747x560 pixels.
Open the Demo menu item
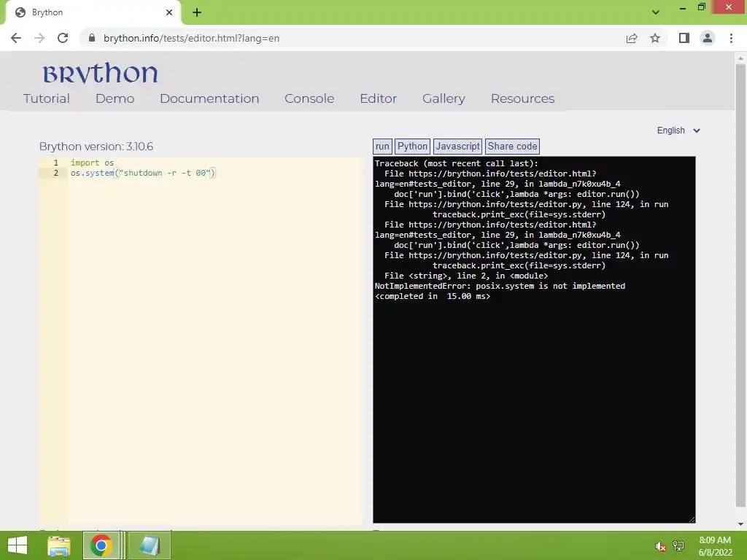(x=115, y=98)
